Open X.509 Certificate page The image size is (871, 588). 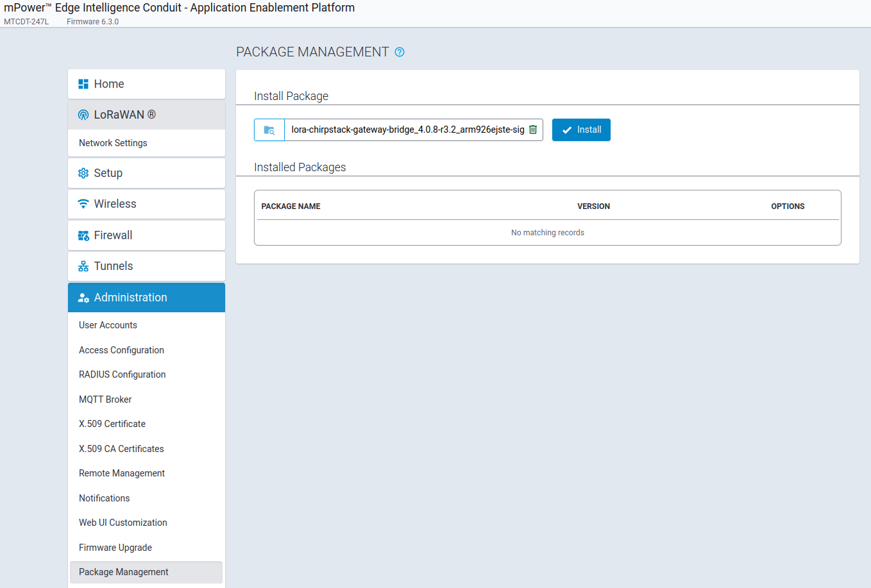146,424
